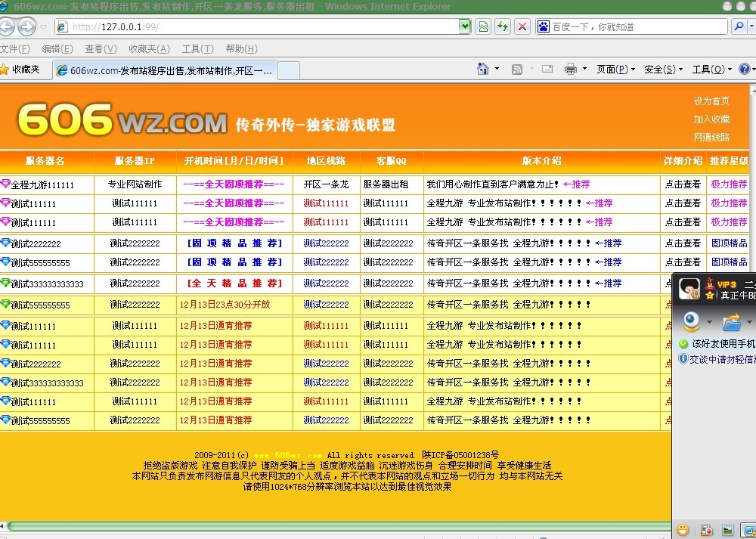Open the RSS feeds icon
Image resolution: width=756 pixels, height=539 pixels.
(x=517, y=69)
